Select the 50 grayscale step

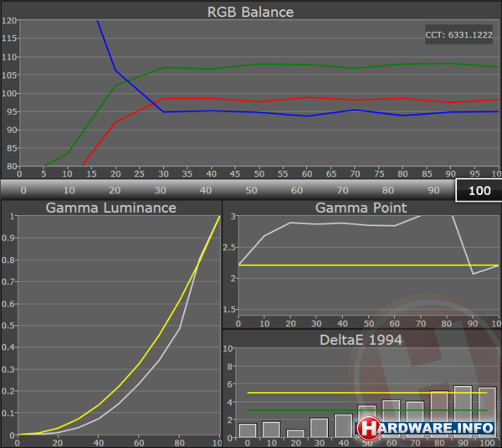click(x=250, y=190)
